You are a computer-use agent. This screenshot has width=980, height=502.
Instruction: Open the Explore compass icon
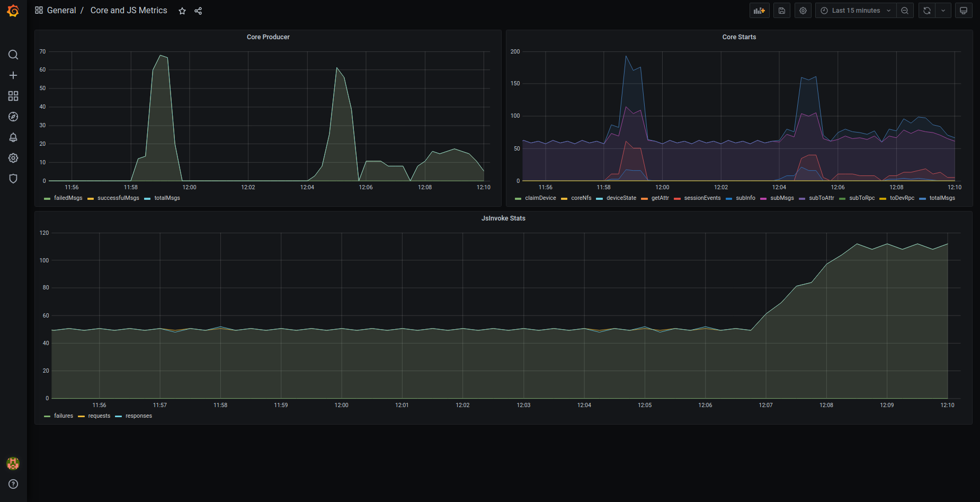13,117
